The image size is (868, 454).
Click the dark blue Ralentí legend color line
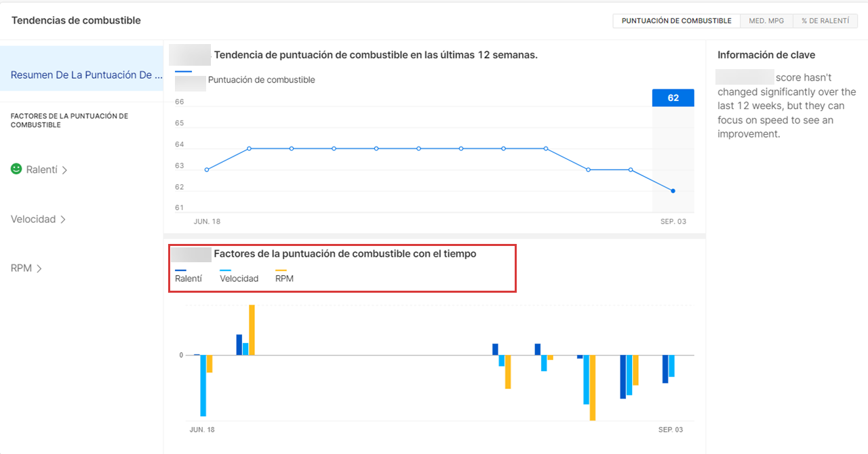[180, 270]
